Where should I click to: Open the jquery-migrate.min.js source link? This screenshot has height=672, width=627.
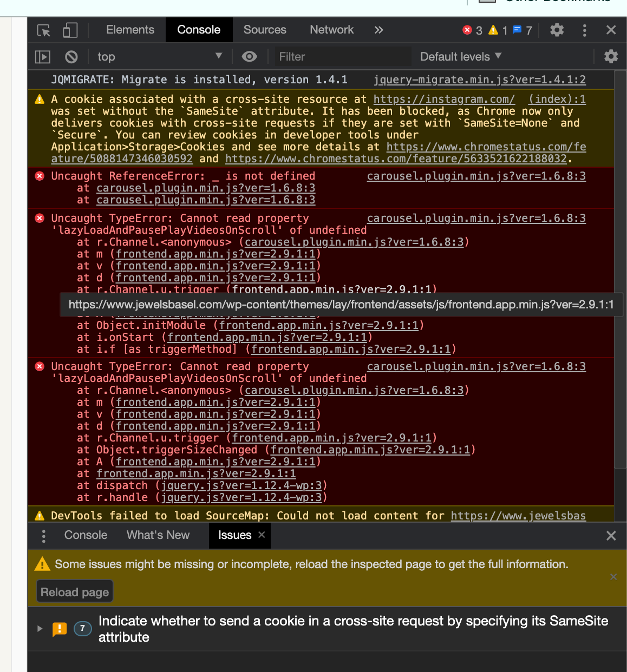click(479, 80)
